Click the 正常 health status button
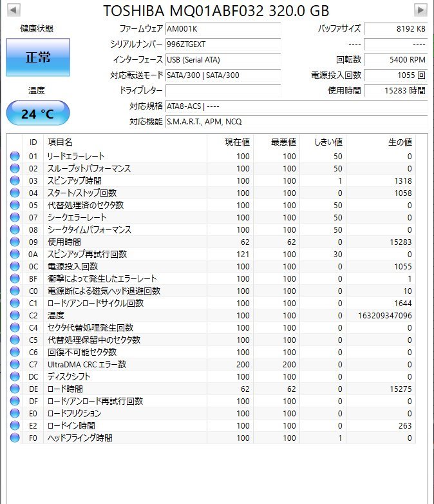The width and height of the screenshot is (434, 504). tap(38, 57)
